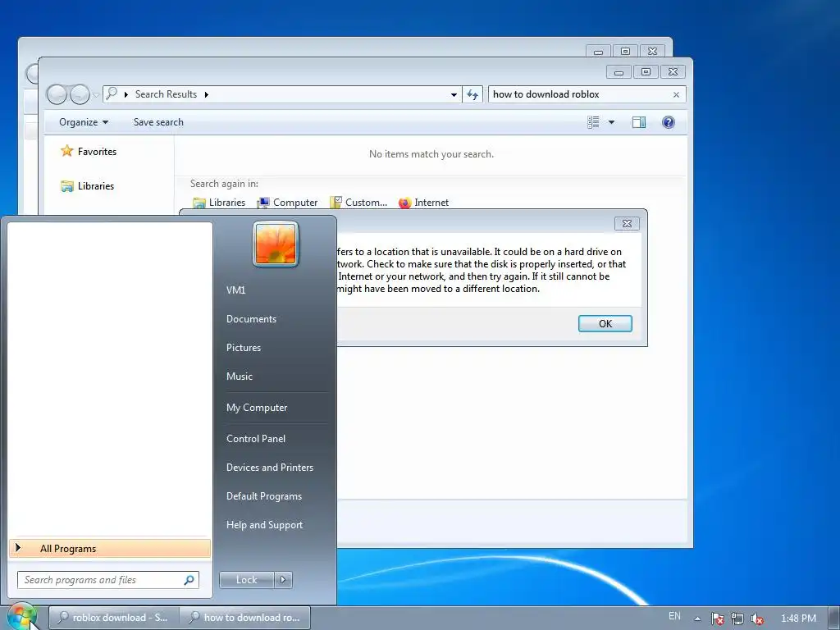Open Music from the Start menu
840x630 pixels.
(x=240, y=376)
